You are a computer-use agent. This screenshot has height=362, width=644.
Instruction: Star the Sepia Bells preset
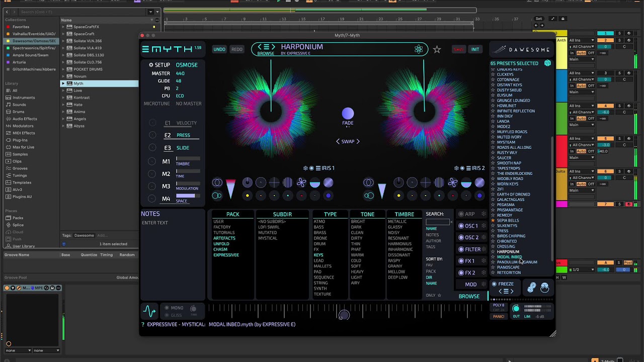coord(493,220)
